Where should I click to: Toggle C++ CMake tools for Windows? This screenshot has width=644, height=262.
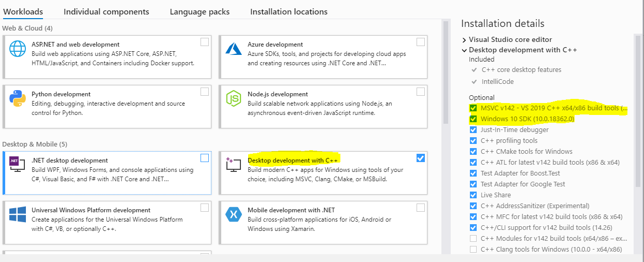[473, 152]
